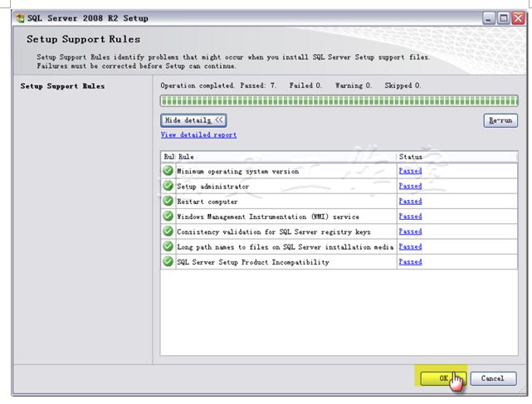
Task: Open Passed link for Consistency validation rule
Action: pyautogui.click(x=410, y=231)
